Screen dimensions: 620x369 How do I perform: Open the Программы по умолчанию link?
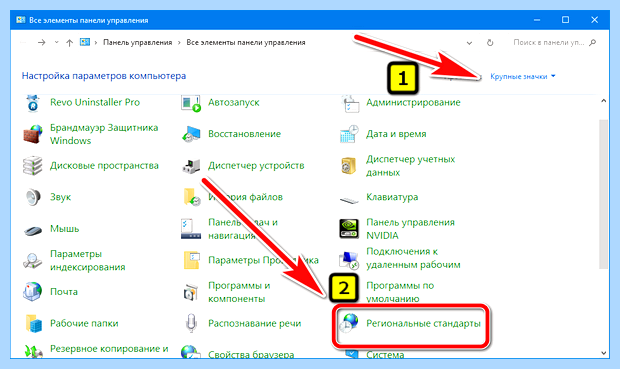[x=400, y=292]
